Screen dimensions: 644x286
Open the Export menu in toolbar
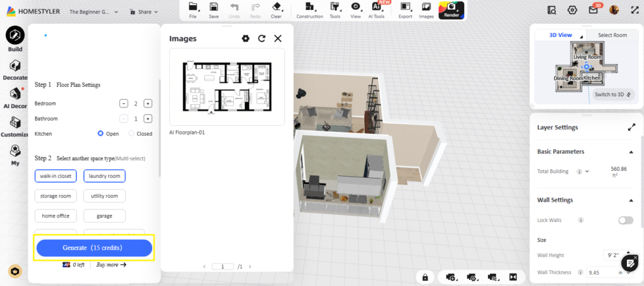pyautogui.click(x=406, y=10)
